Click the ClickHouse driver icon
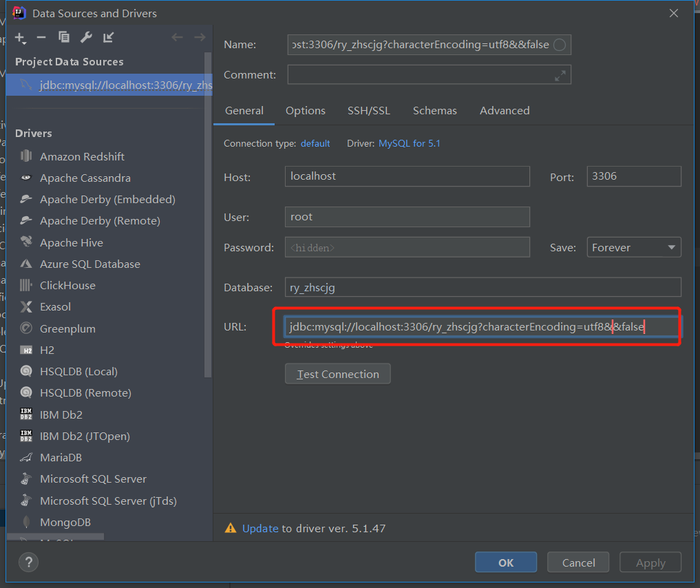The height and width of the screenshot is (588, 700). pos(26,285)
